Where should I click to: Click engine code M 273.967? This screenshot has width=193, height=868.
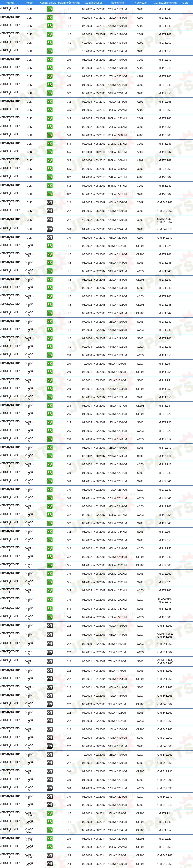(x=165, y=160)
